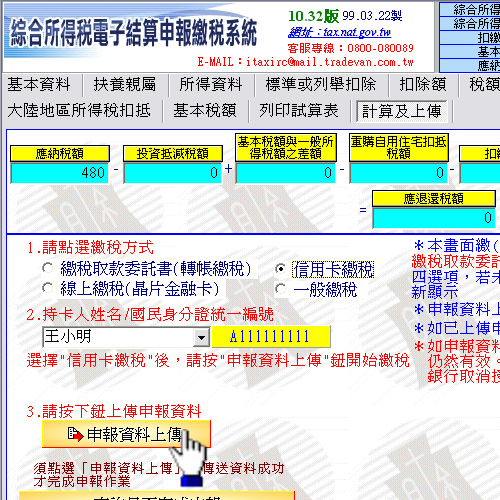
Task: Open the 基本資料 tab
Action: (39, 84)
